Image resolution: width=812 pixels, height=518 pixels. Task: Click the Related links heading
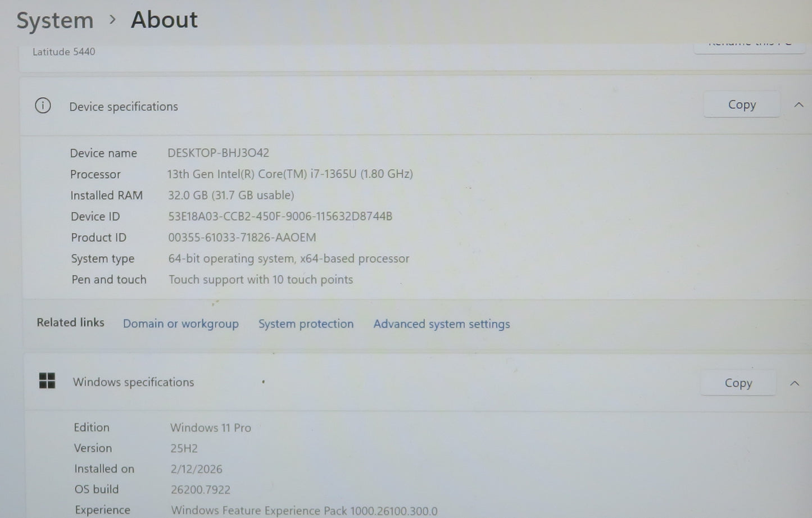(70, 322)
